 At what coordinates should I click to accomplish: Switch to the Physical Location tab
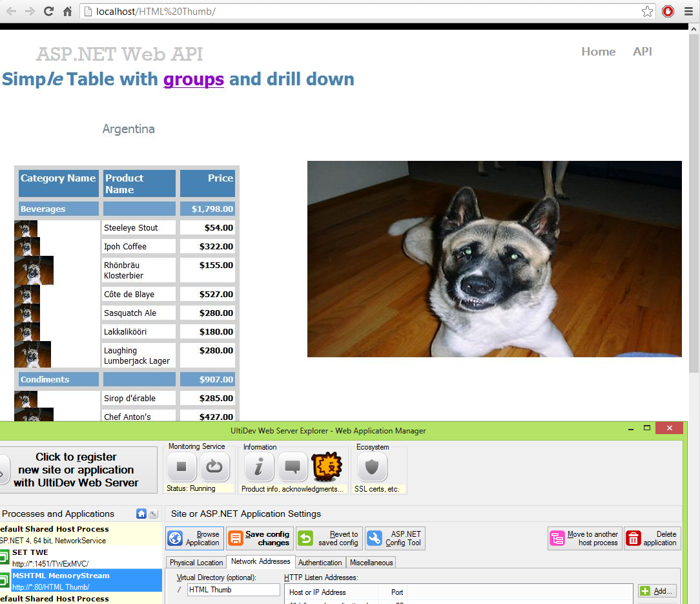196,563
